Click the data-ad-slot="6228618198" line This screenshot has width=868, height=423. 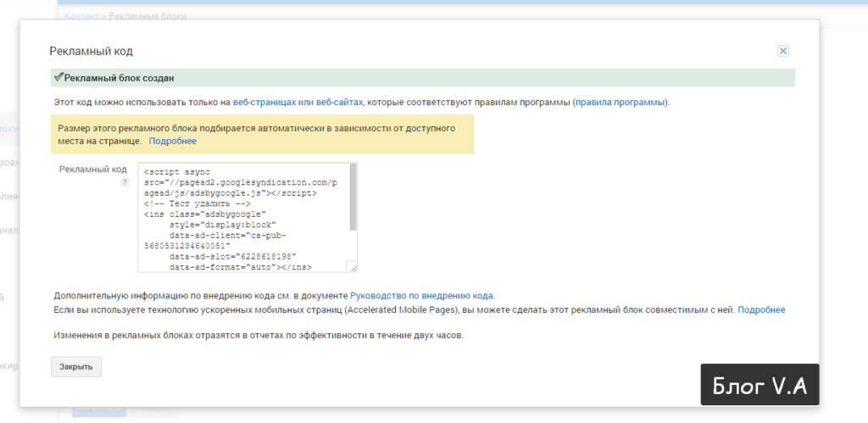(x=233, y=256)
